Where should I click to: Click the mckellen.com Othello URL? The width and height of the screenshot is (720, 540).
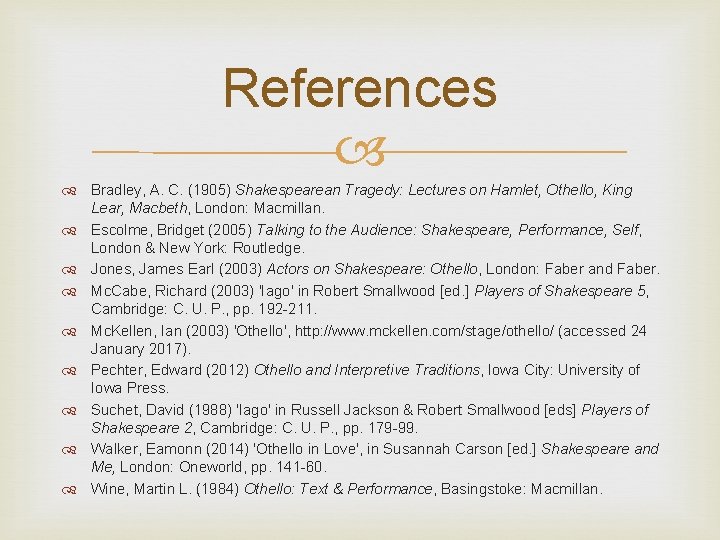(424, 331)
